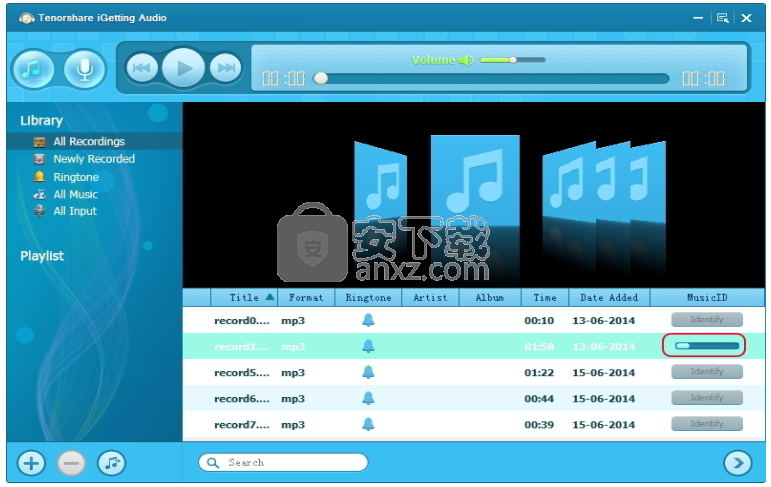Screen dimensions: 771x487
Task: Open the Ringtone library category
Action: coord(76,177)
